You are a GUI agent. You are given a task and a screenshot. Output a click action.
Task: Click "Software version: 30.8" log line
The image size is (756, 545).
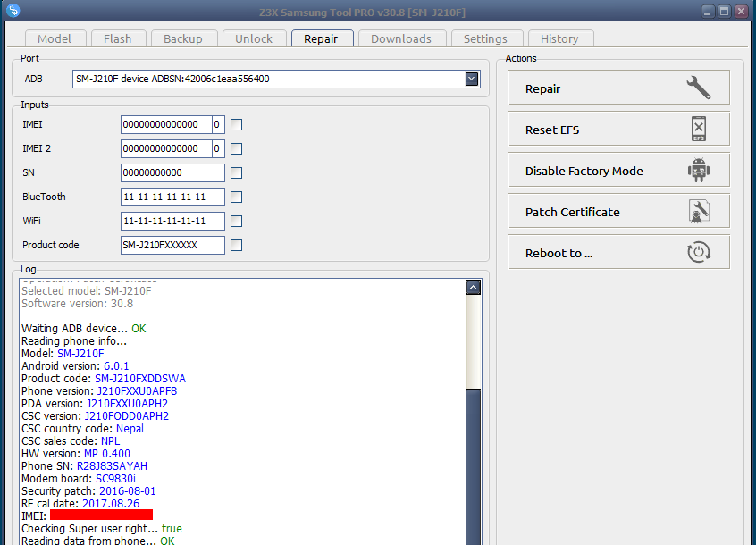tap(77, 304)
